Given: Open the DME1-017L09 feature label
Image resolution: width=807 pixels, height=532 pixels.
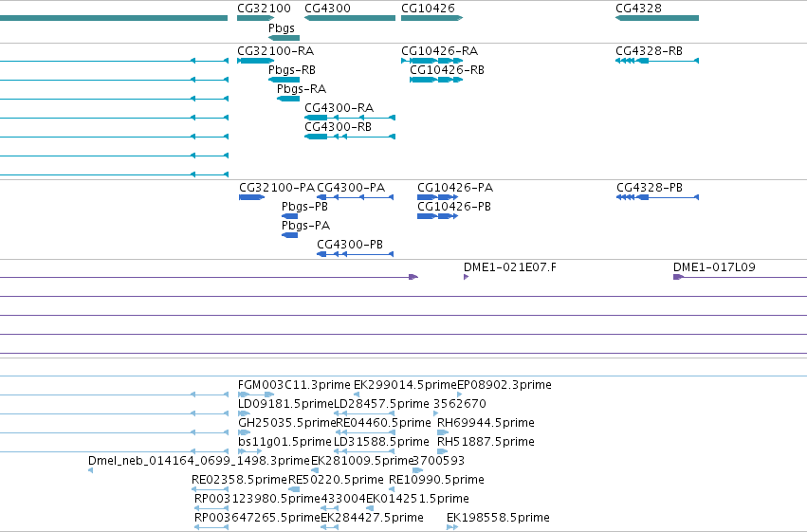Looking at the screenshot, I should (714, 267).
